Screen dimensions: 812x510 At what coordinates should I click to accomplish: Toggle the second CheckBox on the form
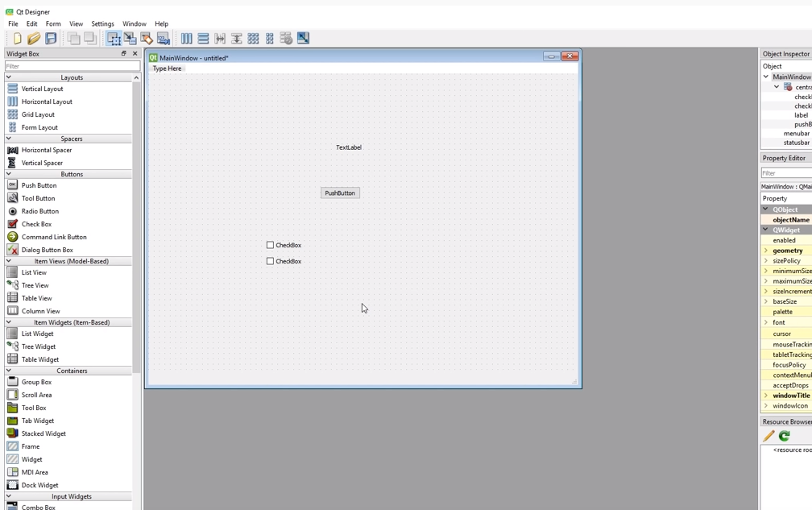click(270, 260)
